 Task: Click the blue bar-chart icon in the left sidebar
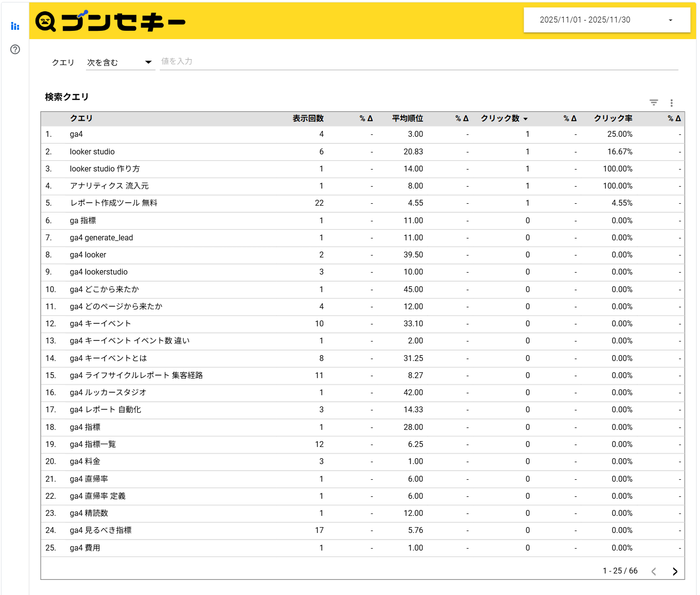tap(15, 26)
